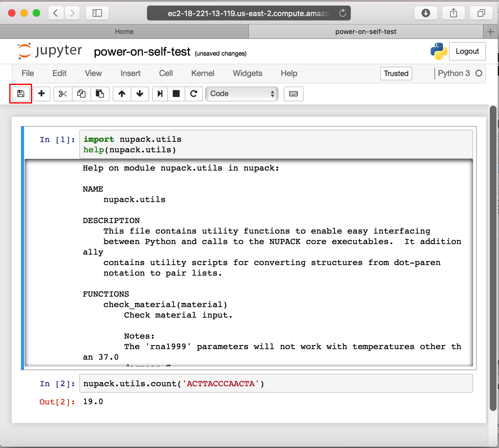Screen dimensions: 499x448
Task: Open the Cell menu
Action: coord(166,73)
